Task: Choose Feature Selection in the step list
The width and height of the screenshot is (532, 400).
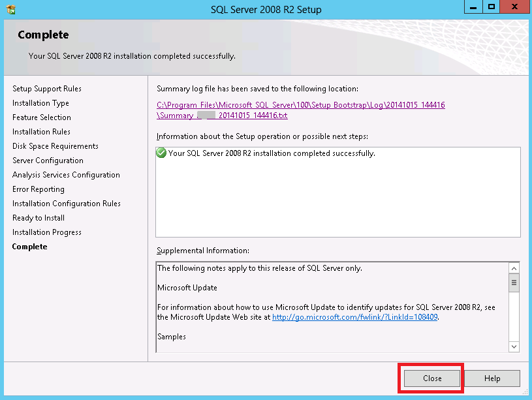Action: click(42, 117)
